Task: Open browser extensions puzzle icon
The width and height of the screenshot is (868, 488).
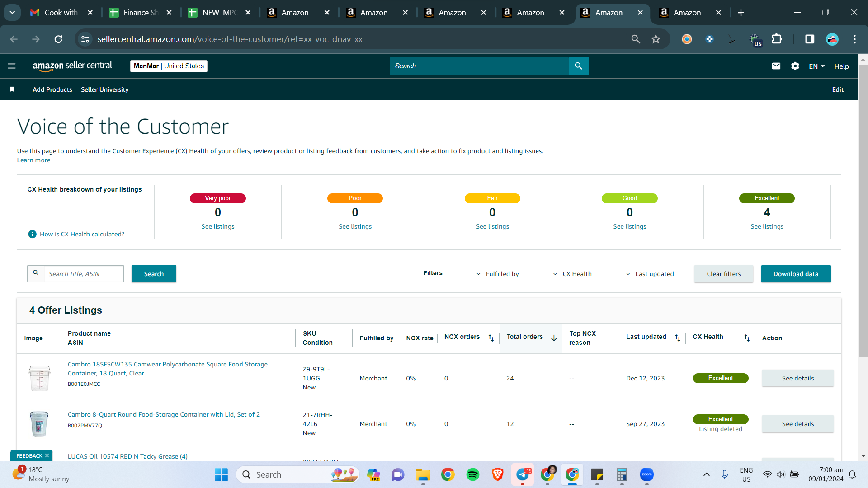Action: tap(777, 39)
